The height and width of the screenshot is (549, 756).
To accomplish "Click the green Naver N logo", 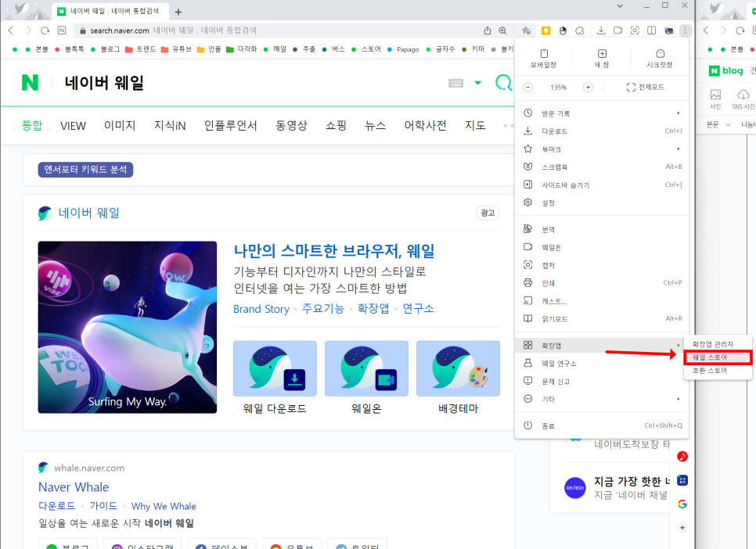I will coord(30,82).
